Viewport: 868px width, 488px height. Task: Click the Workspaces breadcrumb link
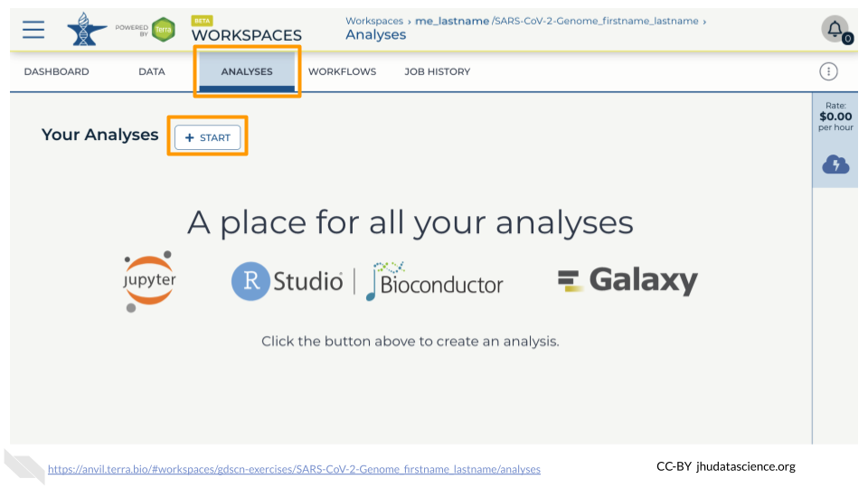pyautogui.click(x=374, y=21)
